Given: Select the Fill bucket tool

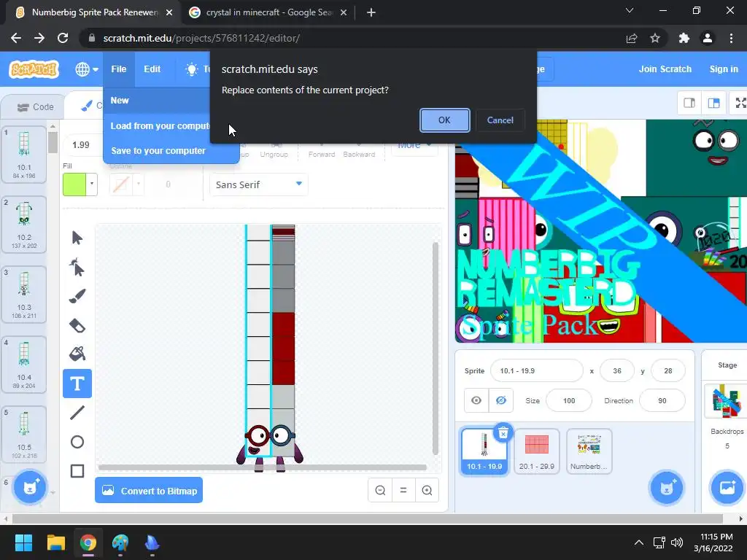Looking at the screenshot, I should pyautogui.click(x=77, y=354).
